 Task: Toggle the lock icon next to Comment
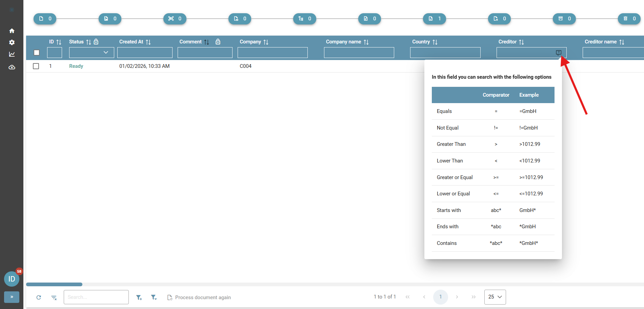[x=218, y=42]
